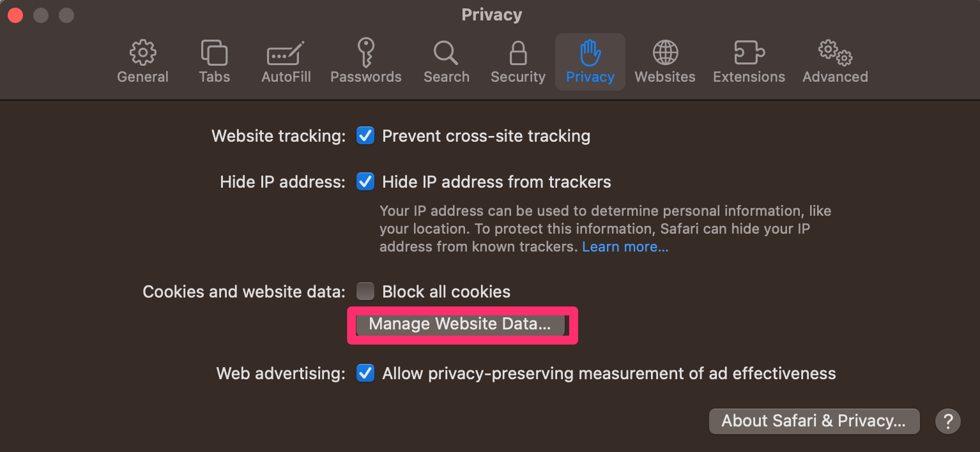Click the Learn more link
This screenshot has height=452, width=980.
(x=624, y=246)
